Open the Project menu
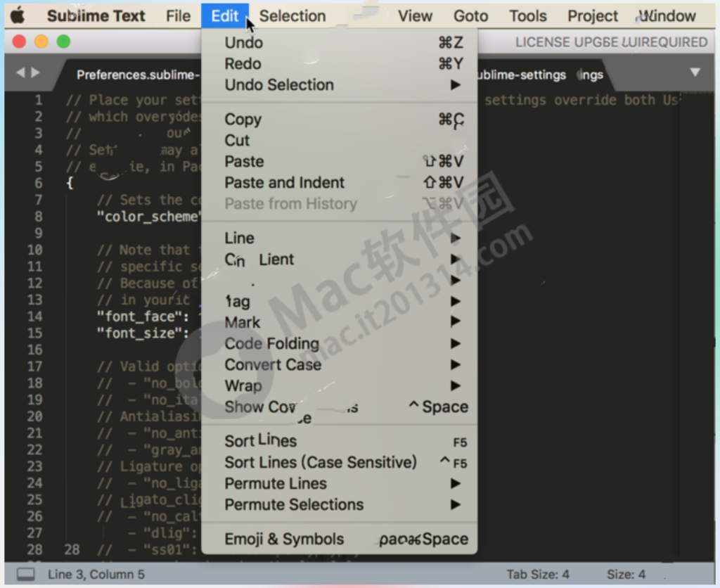720x588 pixels. click(593, 15)
